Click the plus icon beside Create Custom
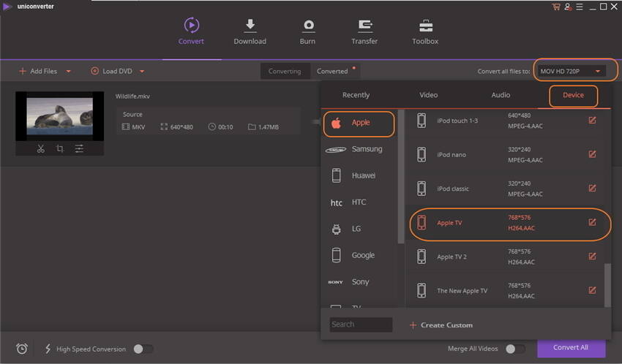Screen dimensions: 622x364 click(x=413, y=325)
